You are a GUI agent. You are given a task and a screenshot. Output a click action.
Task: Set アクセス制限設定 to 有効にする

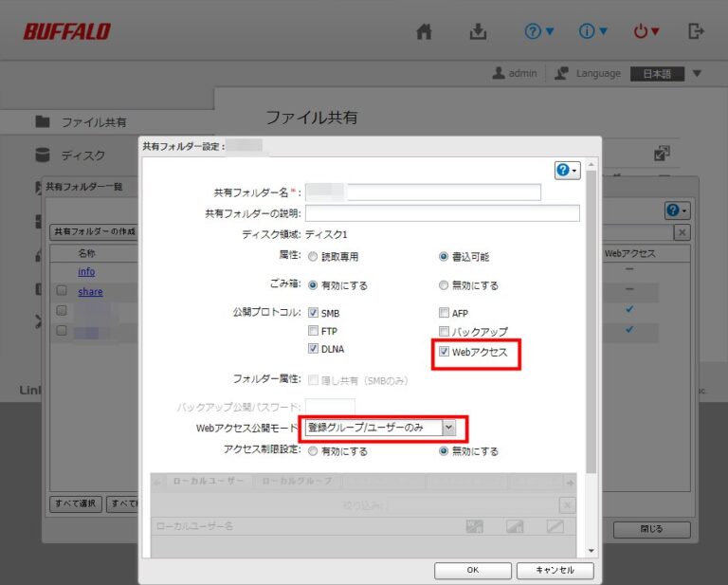[x=313, y=451]
